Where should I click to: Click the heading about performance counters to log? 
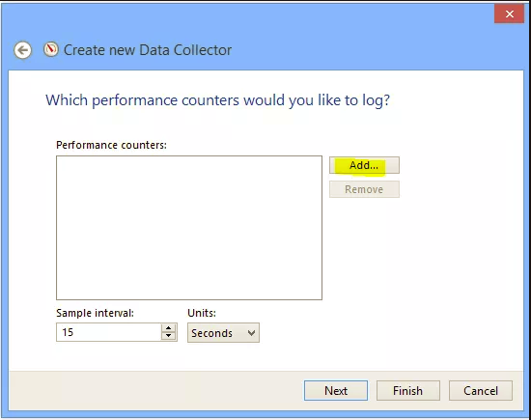coord(218,100)
